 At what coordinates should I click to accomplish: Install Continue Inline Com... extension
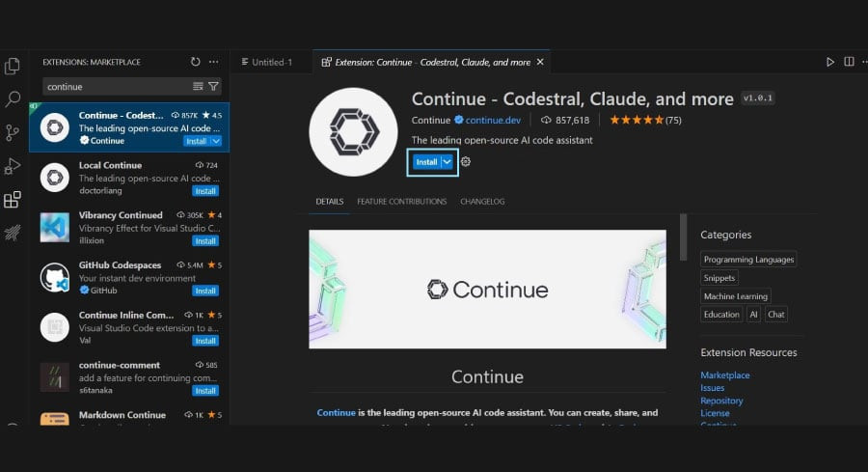205,341
